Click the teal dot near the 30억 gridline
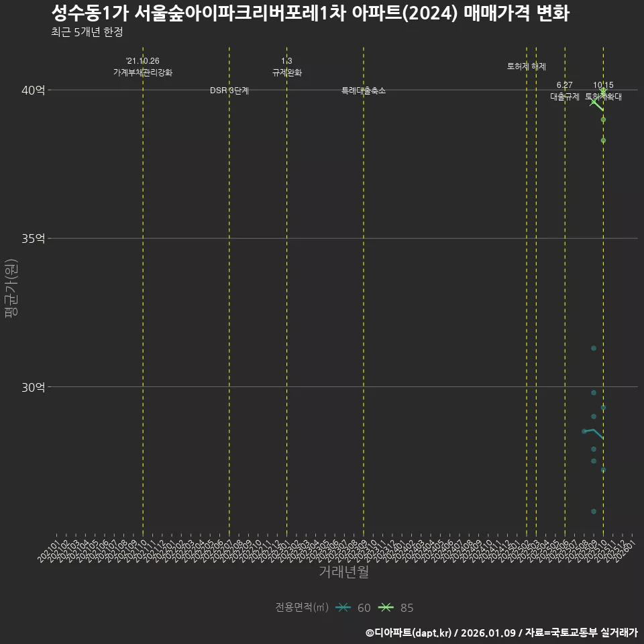This screenshot has height=644, width=644. point(594,393)
